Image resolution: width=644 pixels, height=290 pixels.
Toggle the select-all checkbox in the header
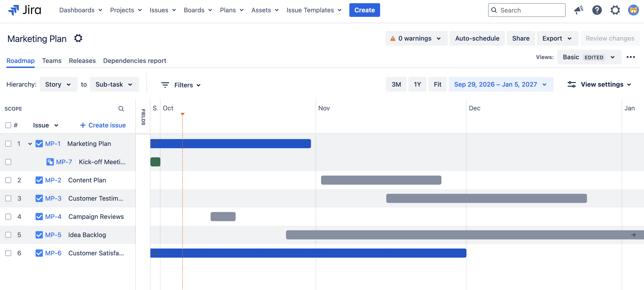click(8, 125)
